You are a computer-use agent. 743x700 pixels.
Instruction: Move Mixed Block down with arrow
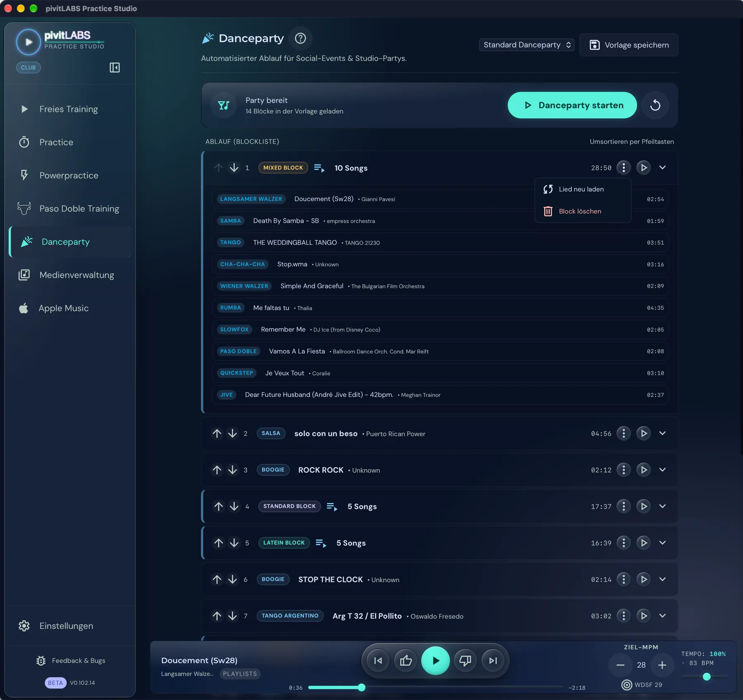pyautogui.click(x=234, y=168)
